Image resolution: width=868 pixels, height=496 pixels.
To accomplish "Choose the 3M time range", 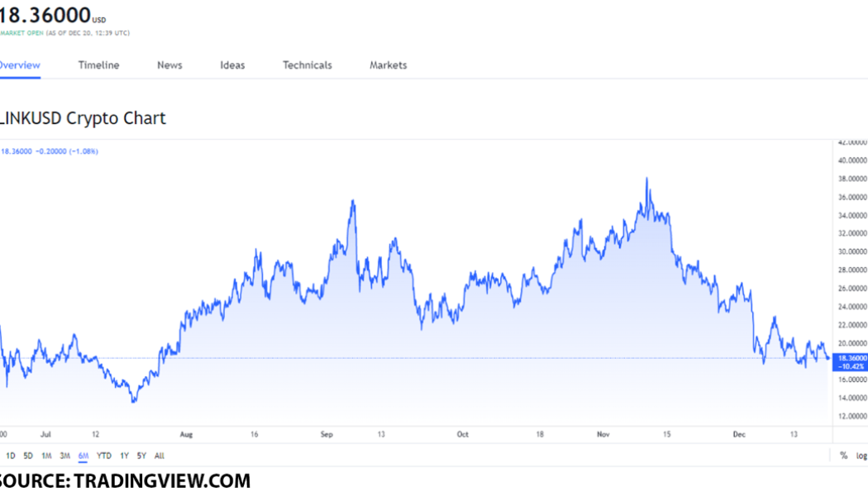I will click(64, 455).
